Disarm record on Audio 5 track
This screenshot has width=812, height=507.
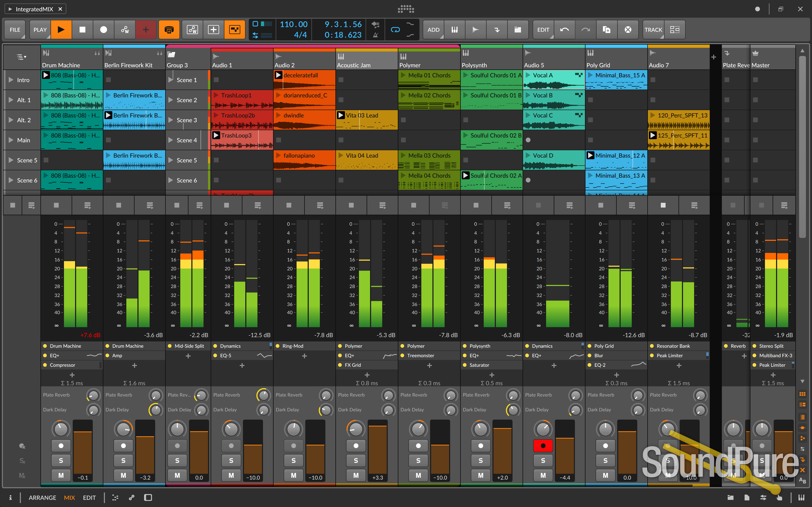543,446
